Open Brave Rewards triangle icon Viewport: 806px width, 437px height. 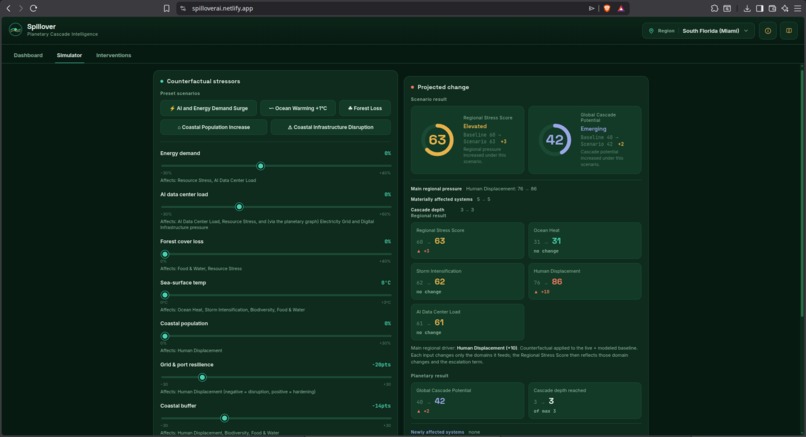[x=621, y=8]
